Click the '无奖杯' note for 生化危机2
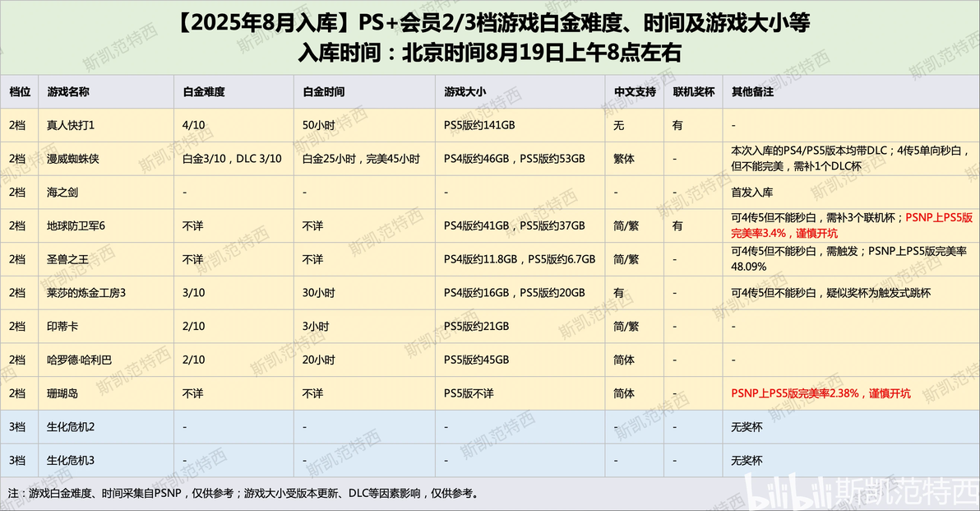 (747, 427)
